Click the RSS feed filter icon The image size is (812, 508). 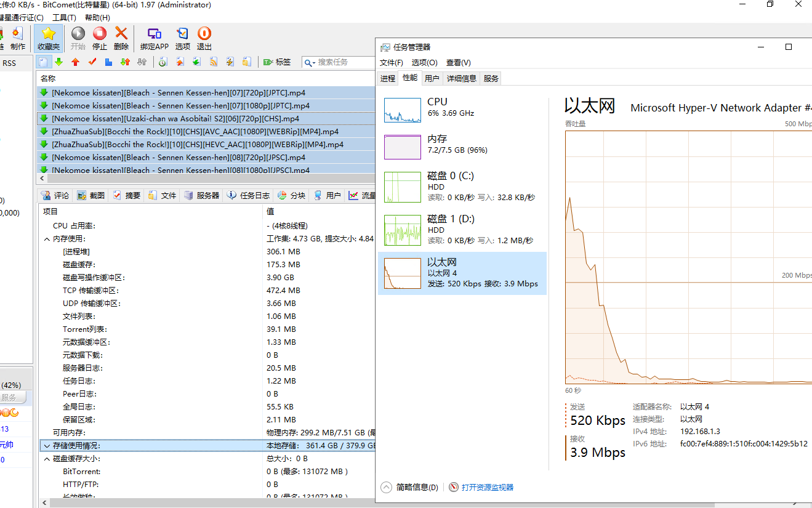pyautogui.click(x=213, y=62)
